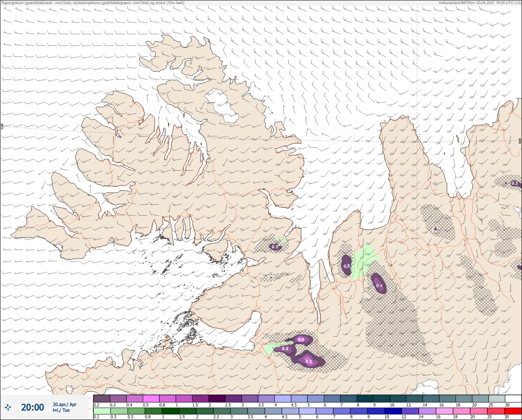
Task: Select the snow scale swatch starting at 3.5
Action: [266, 398]
